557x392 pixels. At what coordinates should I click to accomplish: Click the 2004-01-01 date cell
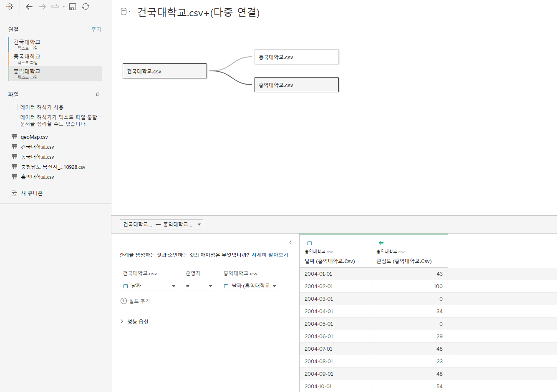[x=335, y=274]
